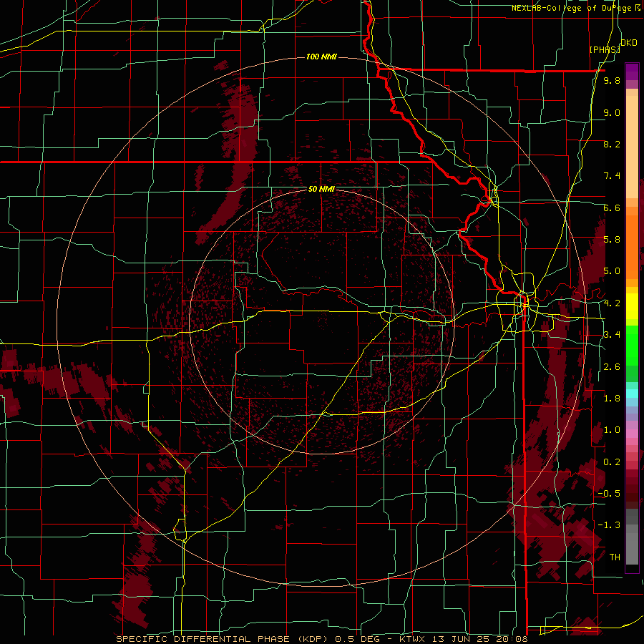The width and height of the screenshot is (644, 644).
Task: Click the 1.8 value on the color scale
Action: tap(612, 399)
